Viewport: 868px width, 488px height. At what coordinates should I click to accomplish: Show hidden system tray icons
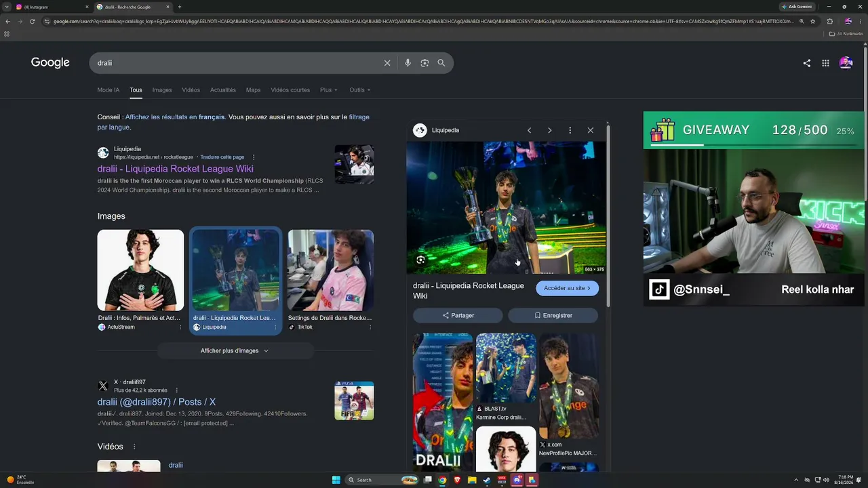coord(797,480)
